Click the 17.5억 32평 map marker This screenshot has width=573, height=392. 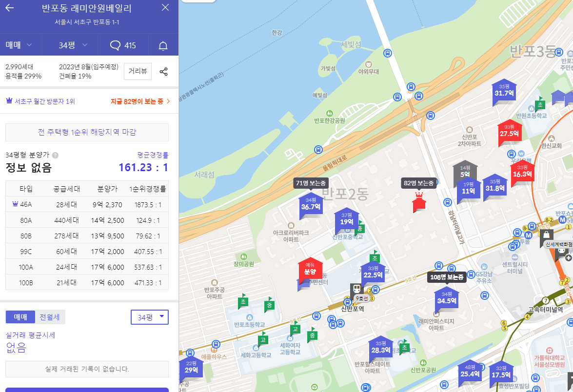pyautogui.click(x=501, y=373)
